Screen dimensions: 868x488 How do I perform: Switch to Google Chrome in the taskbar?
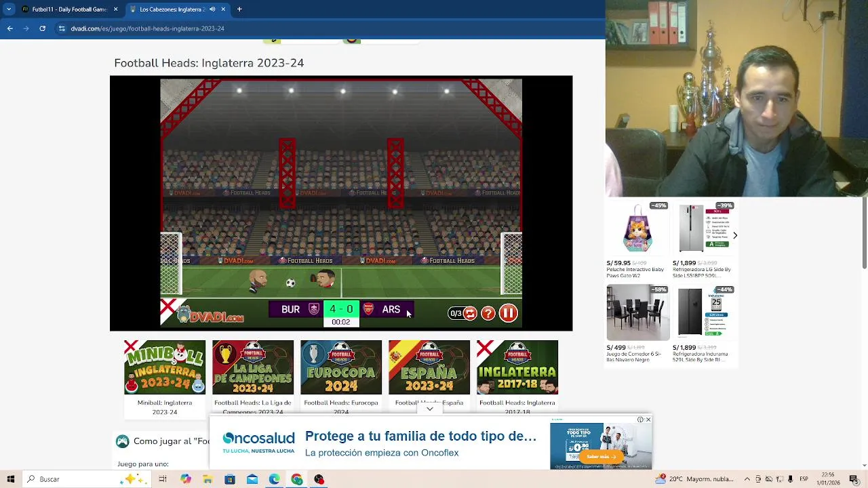(x=297, y=479)
